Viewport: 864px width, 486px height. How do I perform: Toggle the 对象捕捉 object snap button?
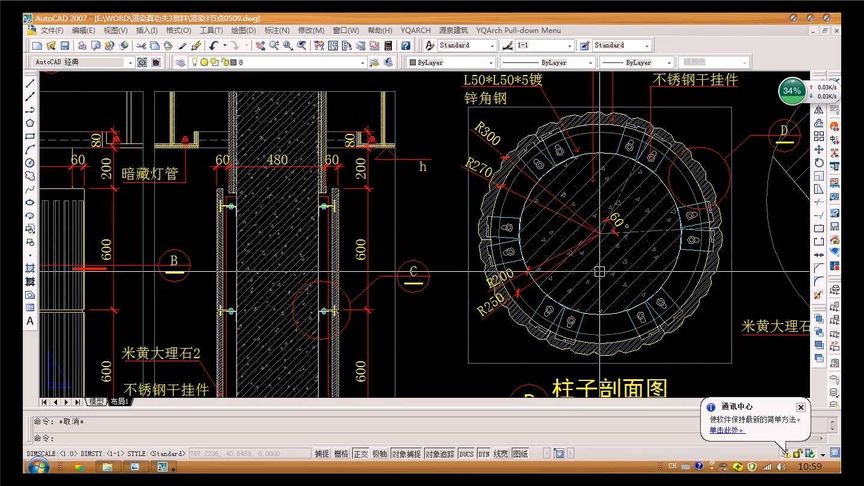(406, 453)
